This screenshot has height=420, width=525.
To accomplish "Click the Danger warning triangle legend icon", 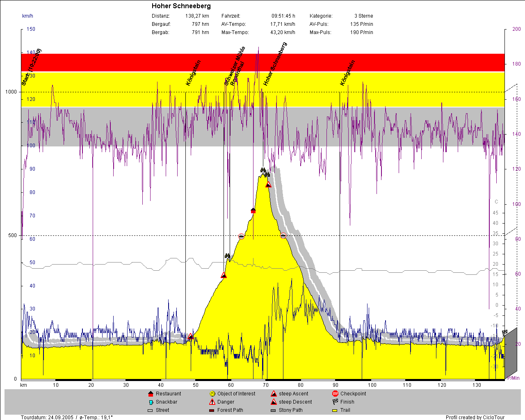I will click(x=212, y=402).
